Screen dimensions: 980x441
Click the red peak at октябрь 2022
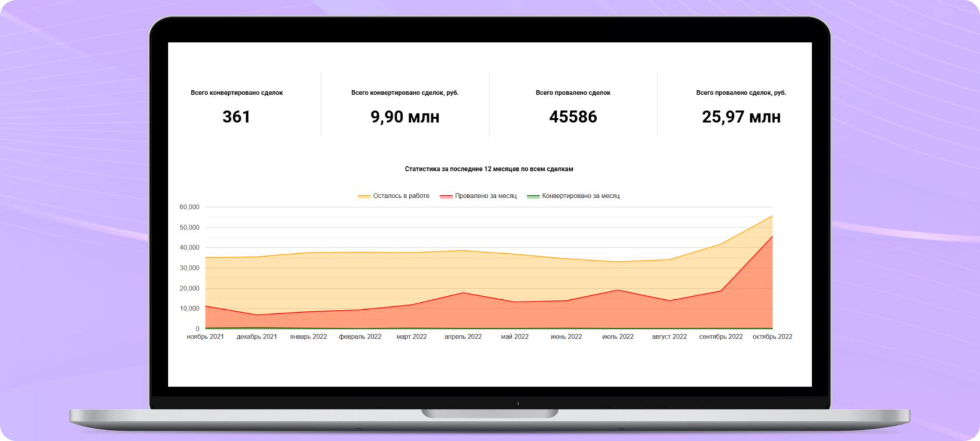772,236
